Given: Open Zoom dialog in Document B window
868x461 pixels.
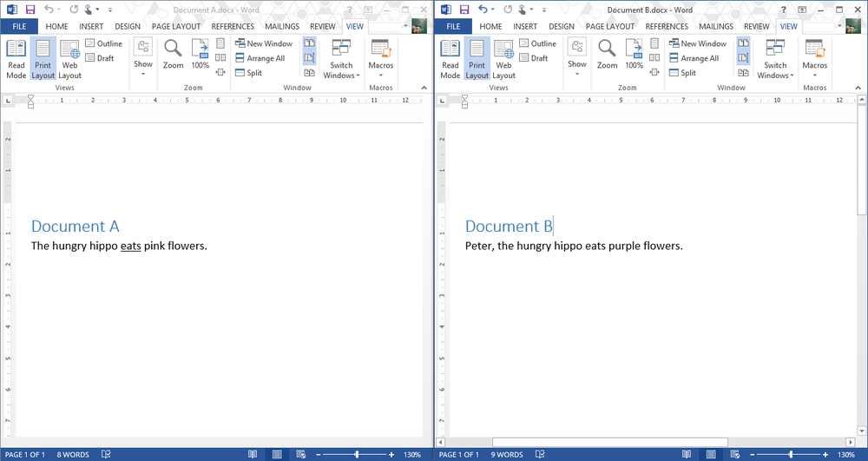Looking at the screenshot, I should [607, 55].
